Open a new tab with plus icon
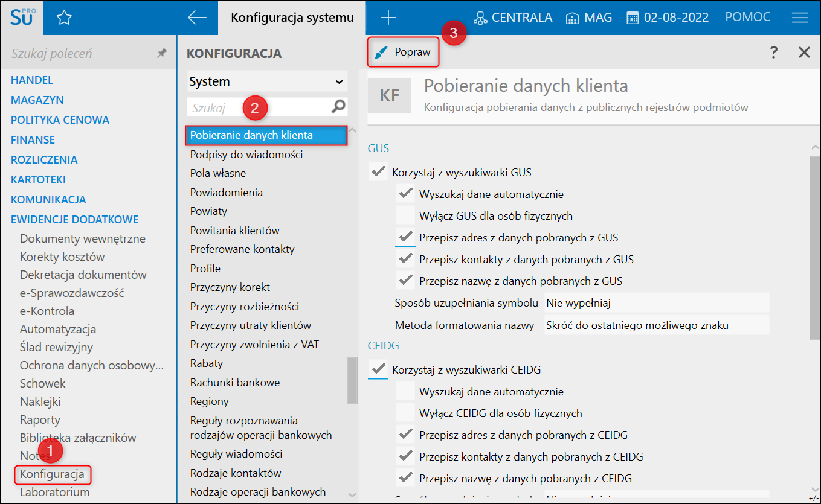This screenshot has height=504, width=821. tap(388, 18)
